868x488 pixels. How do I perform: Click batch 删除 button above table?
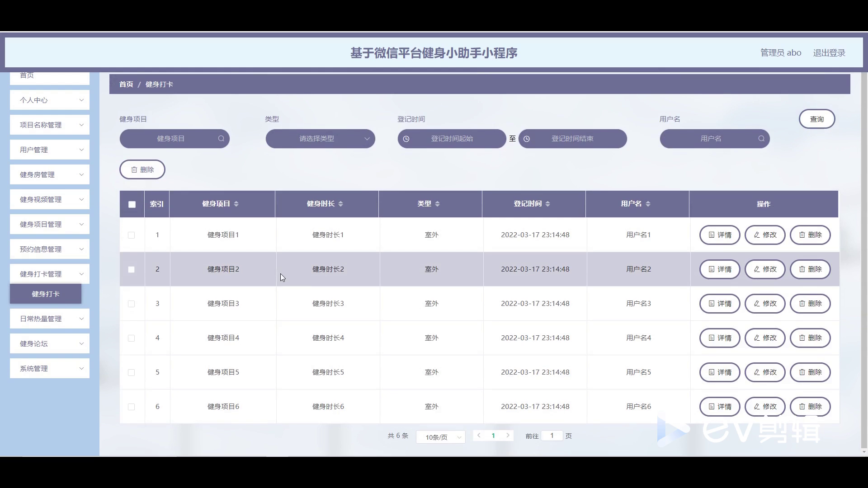pyautogui.click(x=142, y=169)
